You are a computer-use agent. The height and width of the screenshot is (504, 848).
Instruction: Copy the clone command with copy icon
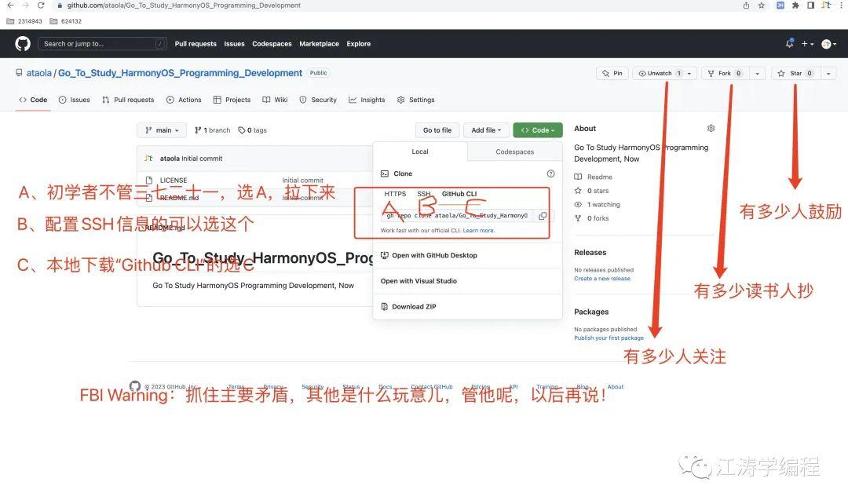pos(542,216)
